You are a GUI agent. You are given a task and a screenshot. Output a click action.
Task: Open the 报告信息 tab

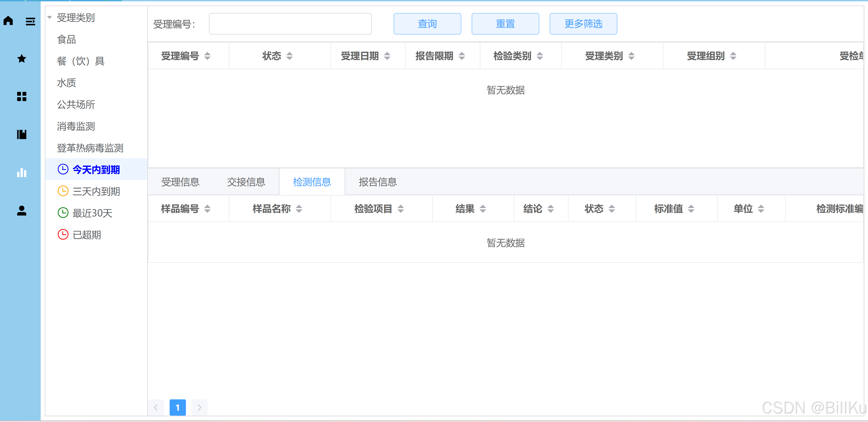377,182
